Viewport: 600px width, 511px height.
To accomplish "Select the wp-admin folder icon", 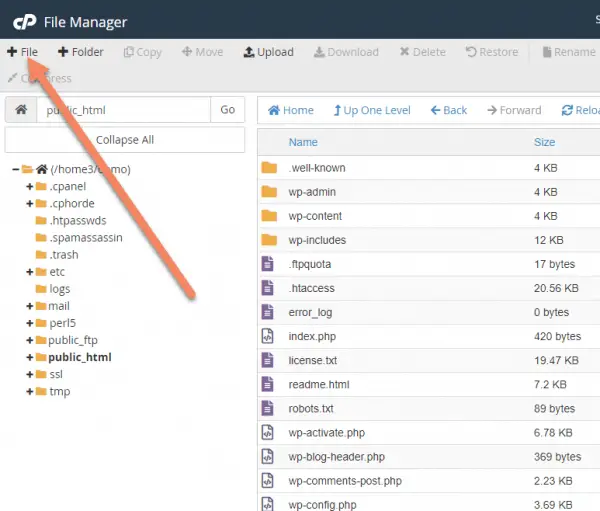I will [x=269, y=191].
